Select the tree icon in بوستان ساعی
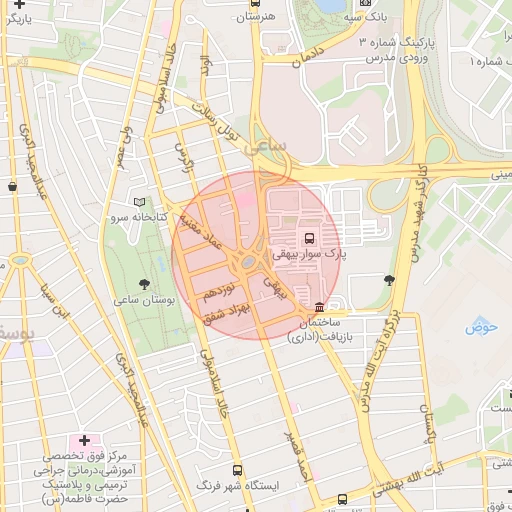This screenshot has height=512, width=512. (x=144, y=284)
